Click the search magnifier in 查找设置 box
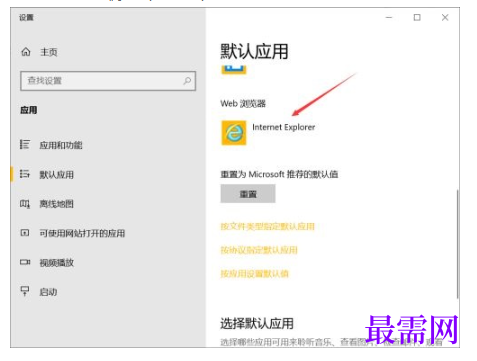This screenshot has height=361, width=477. click(x=187, y=80)
